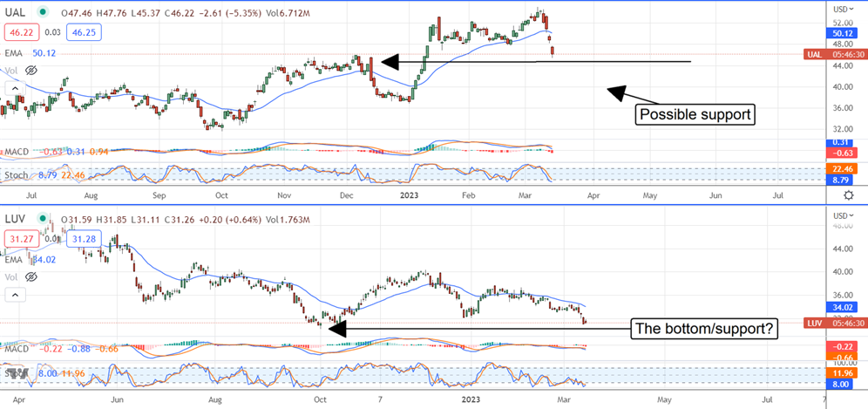Screen dimensions: 868x409
Task: Click LUV buy price button 31.28
Action: coord(83,239)
